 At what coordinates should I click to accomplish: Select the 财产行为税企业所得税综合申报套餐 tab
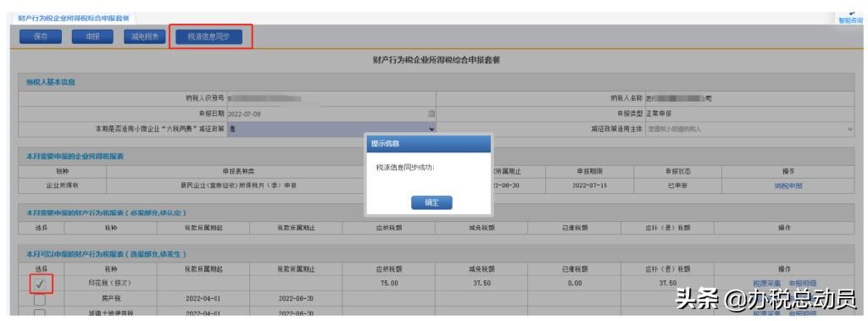(73, 19)
